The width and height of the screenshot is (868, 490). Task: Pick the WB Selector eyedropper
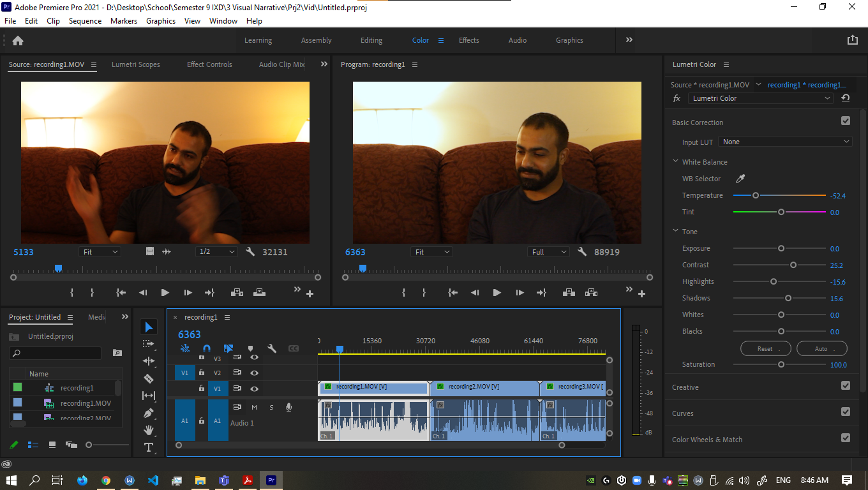[x=740, y=179]
